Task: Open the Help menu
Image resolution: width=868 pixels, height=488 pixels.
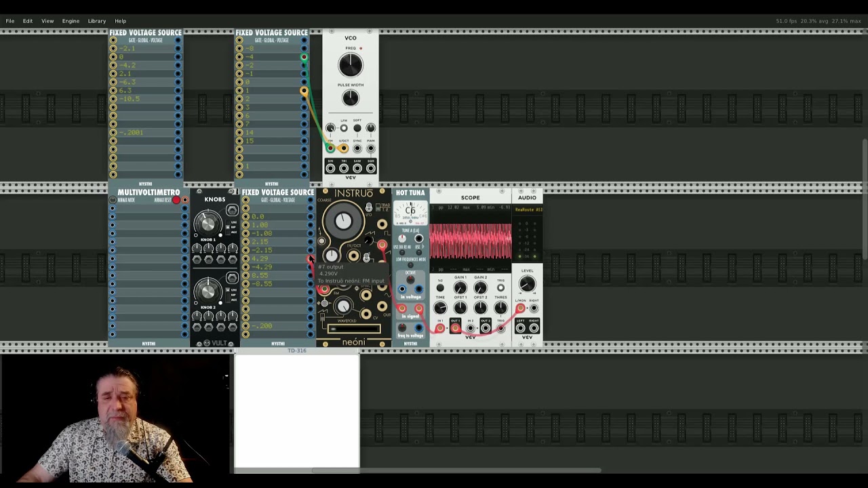Action: pos(120,21)
